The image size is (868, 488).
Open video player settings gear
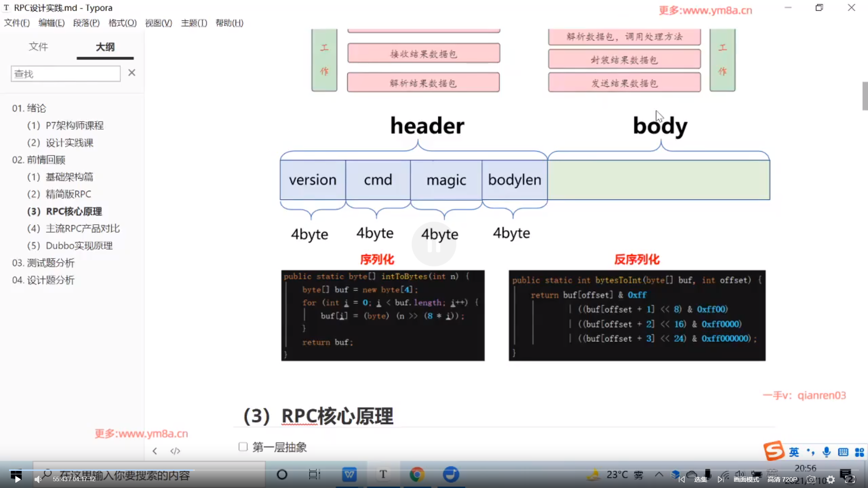830,479
